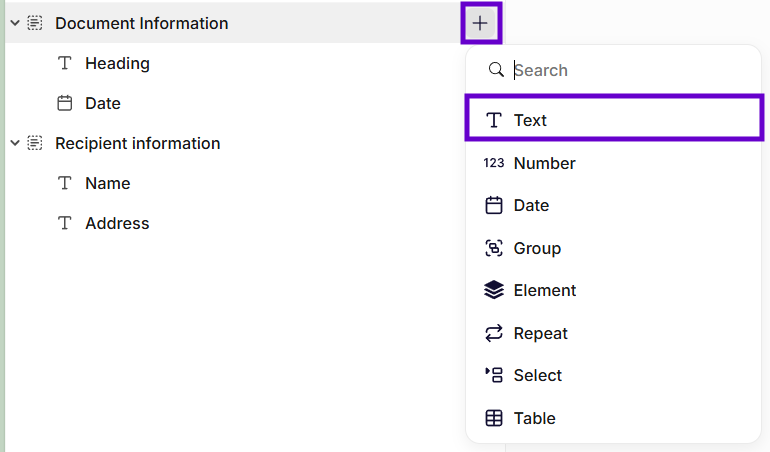Click the plus icon beside Document Information
Screen dimensions: 770x452
click(481, 23)
